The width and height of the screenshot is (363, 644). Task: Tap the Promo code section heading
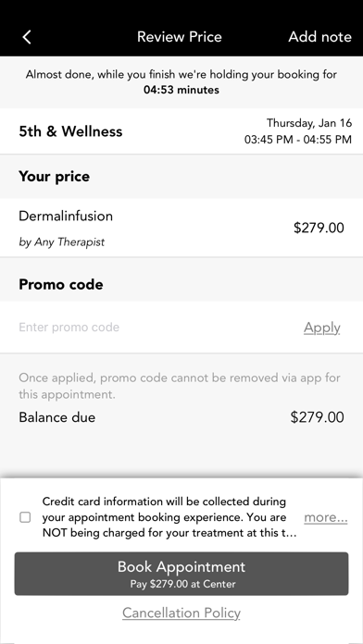pos(61,285)
